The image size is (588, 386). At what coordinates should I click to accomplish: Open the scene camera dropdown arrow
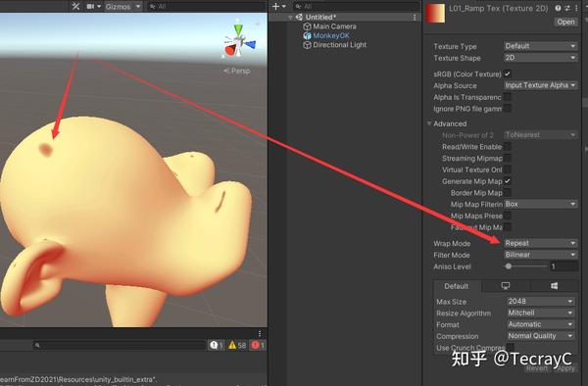(99, 7)
